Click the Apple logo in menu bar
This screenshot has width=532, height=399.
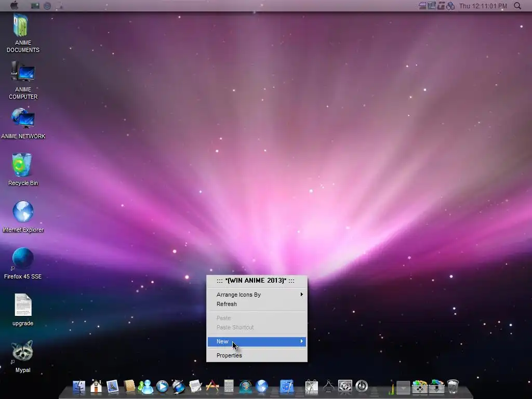point(14,5)
